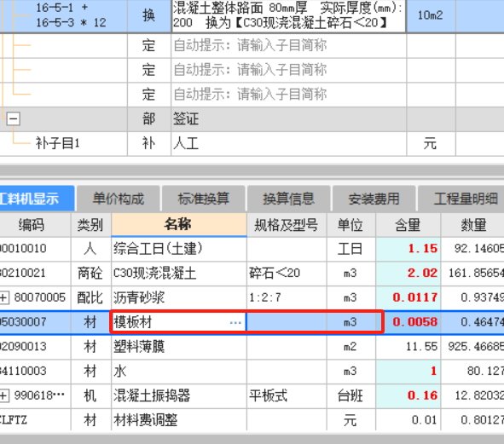Click the m2 unit cell of 塑料薄膜

pyautogui.click(x=350, y=347)
